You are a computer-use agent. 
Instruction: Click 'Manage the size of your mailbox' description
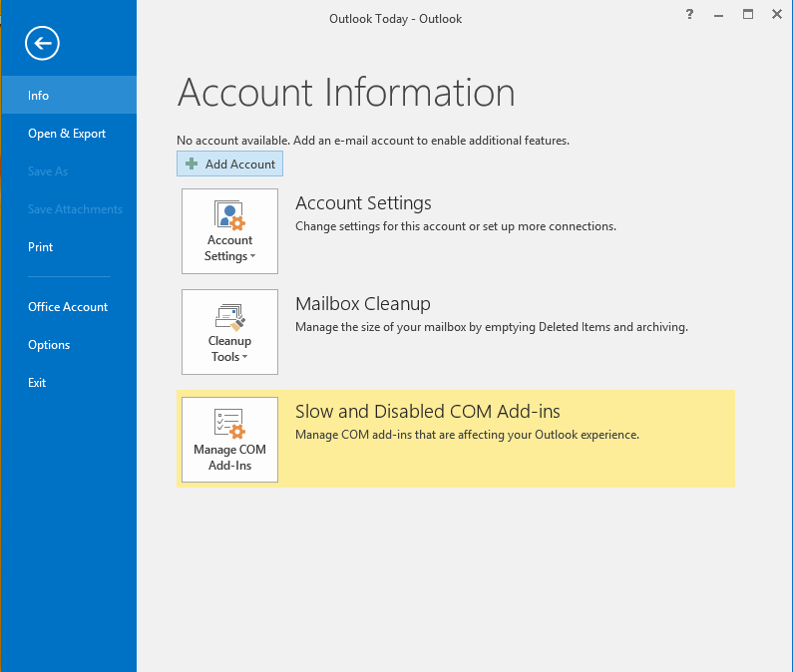point(492,327)
